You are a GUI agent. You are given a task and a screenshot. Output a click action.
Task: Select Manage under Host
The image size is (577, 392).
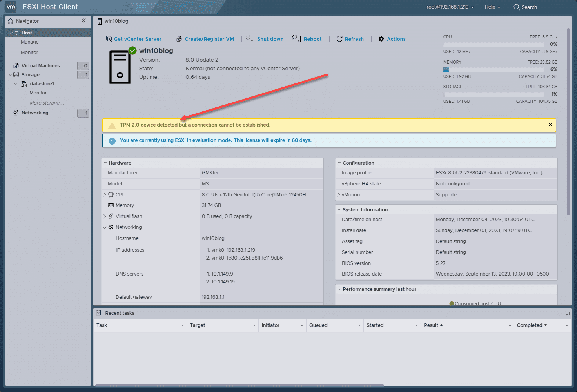tap(30, 42)
